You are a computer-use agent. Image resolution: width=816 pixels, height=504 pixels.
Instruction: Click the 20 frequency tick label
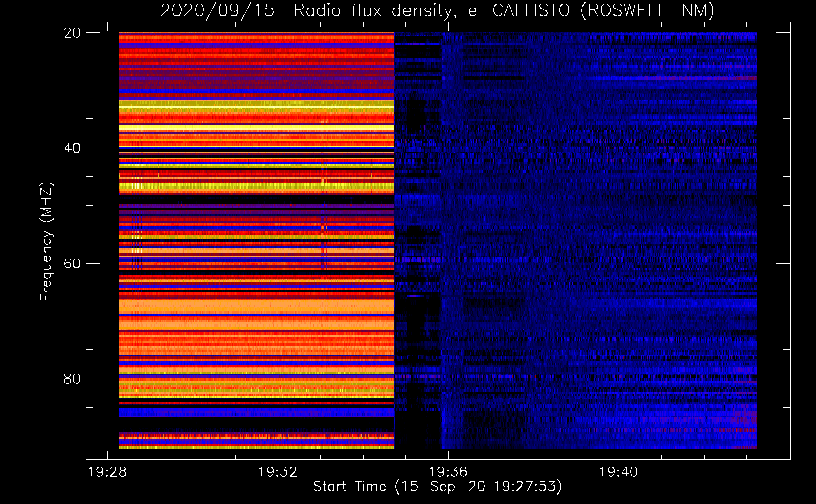(x=72, y=33)
